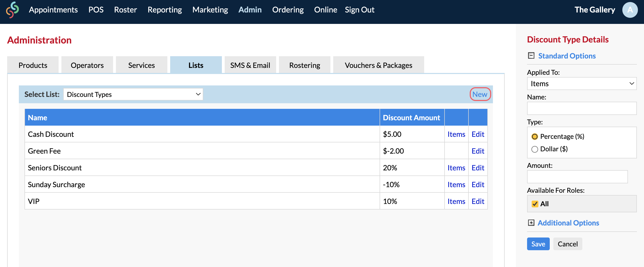Toggle the All roles checkbox
This screenshot has height=267, width=644.
535,204
